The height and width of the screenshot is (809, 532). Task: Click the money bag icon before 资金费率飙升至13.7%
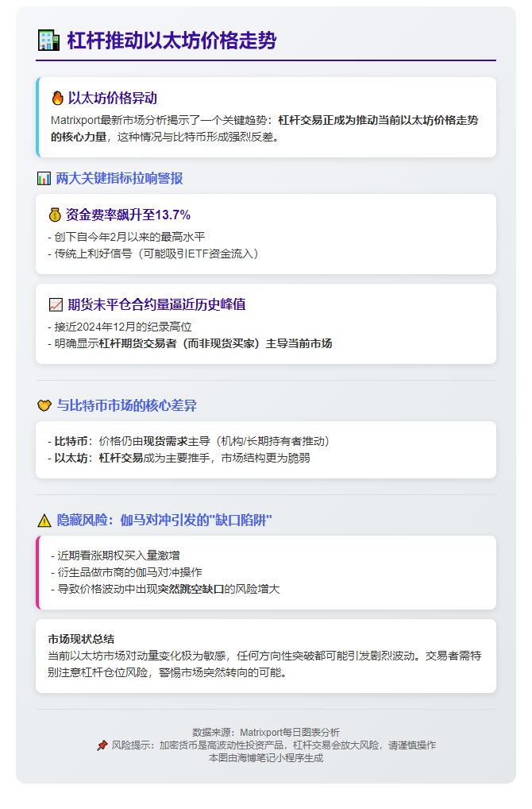tap(55, 215)
